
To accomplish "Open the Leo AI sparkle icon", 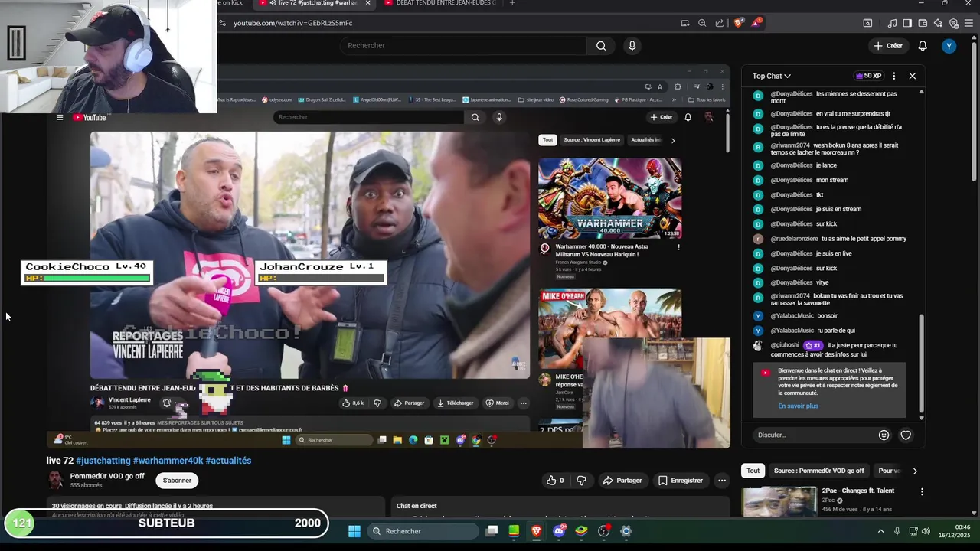I will click(x=938, y=23).
